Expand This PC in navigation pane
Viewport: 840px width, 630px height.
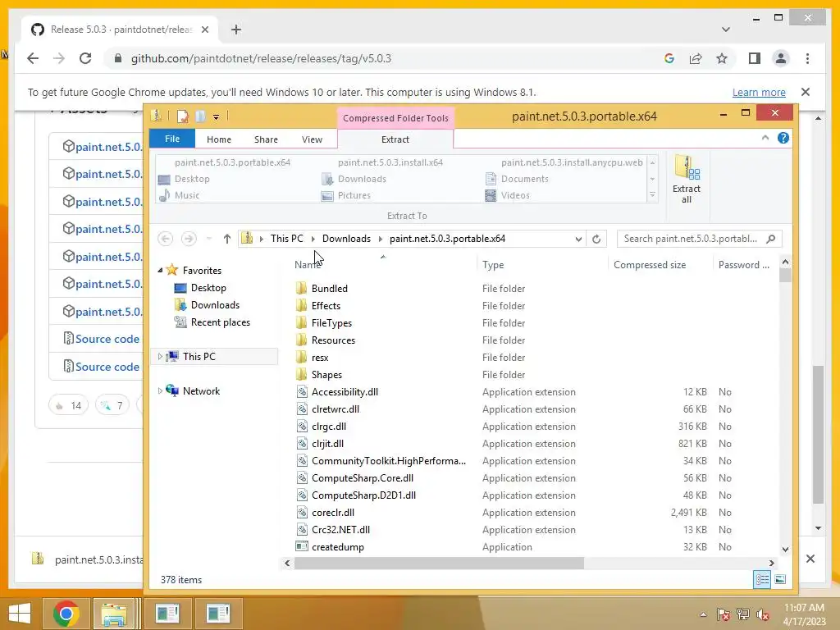point(160,357)
